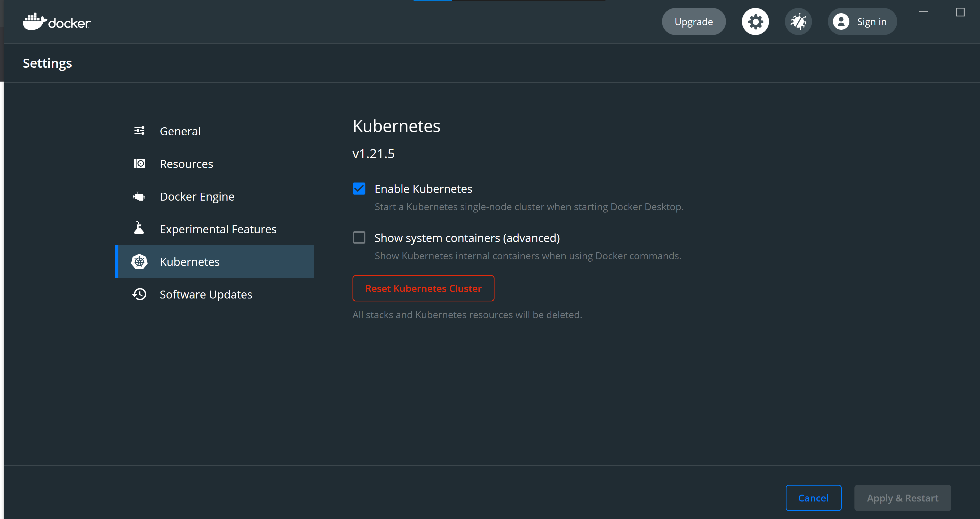Click the Apply & Restart button

(x=902, y=498)
